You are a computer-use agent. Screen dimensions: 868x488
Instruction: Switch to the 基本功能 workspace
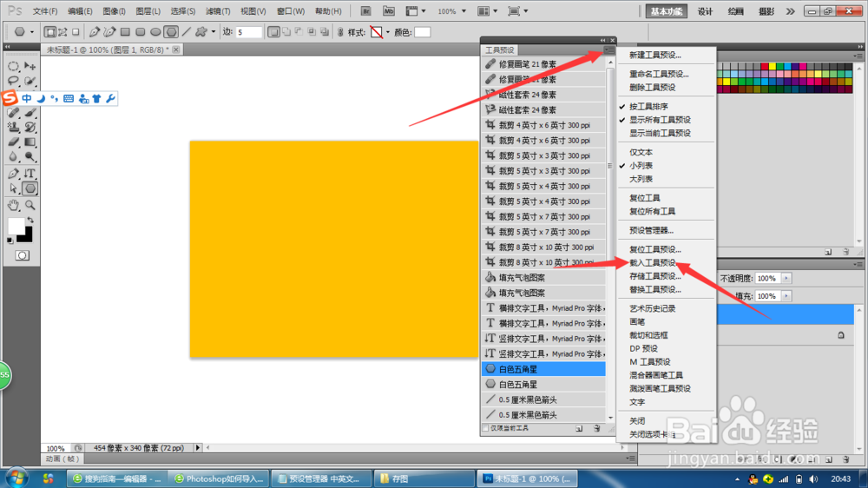(667, 11)
